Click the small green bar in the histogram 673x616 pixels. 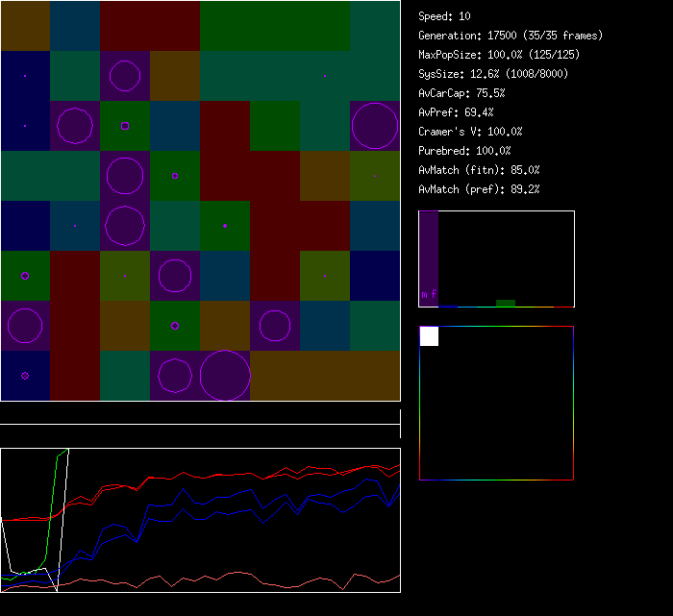coord(505,303)
